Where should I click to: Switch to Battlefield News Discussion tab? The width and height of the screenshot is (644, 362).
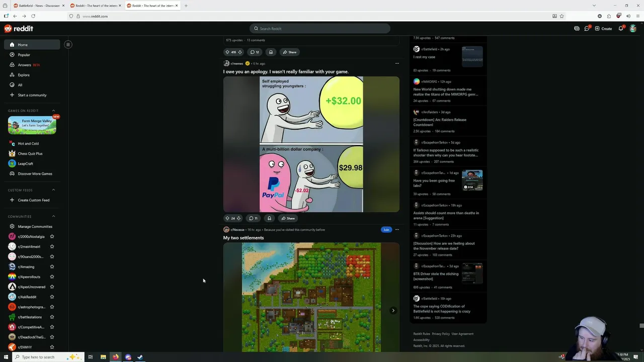coord(38,6)
